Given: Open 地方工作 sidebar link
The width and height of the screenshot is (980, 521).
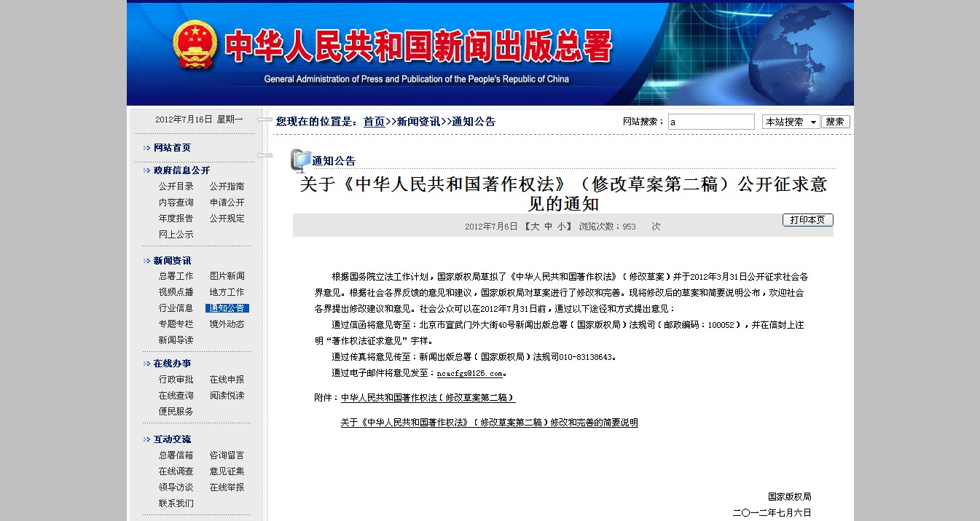Looking at the screenshot, I should (x=227, y=292).
